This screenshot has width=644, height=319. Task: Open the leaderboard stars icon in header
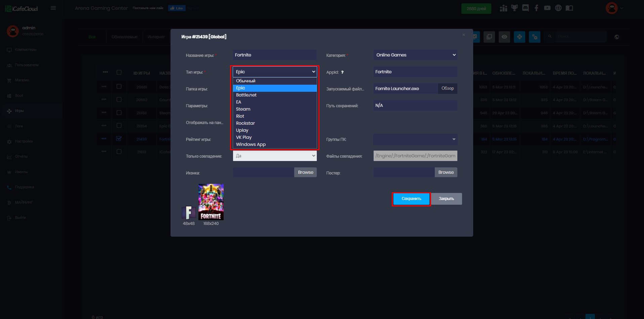pos(503,8)
